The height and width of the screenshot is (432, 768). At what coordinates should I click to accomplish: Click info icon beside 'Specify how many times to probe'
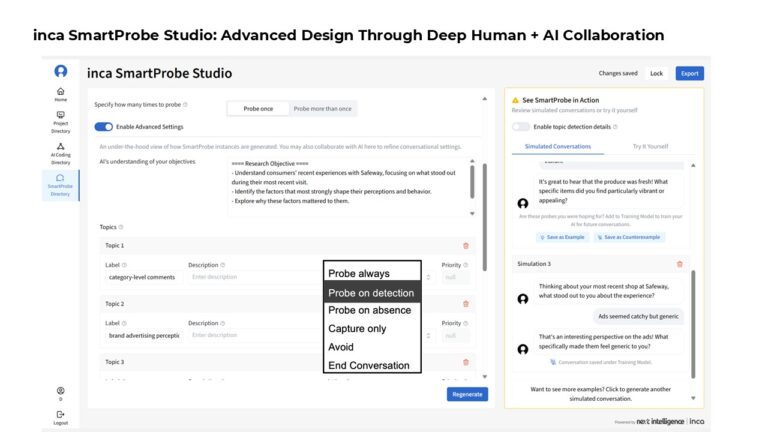pos(185,104)
